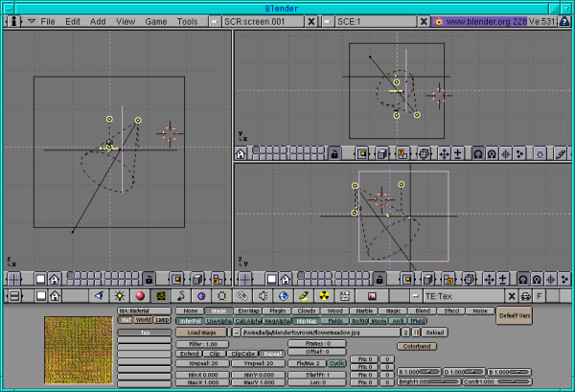Toggle the InterPol image option
The image size is (575, 392).
pos(192,321)
